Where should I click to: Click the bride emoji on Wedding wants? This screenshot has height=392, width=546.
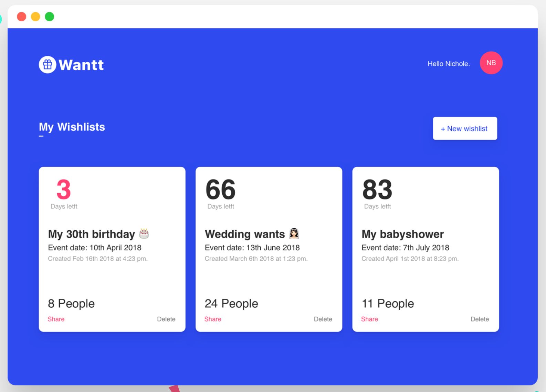click(x=294, y=233)
